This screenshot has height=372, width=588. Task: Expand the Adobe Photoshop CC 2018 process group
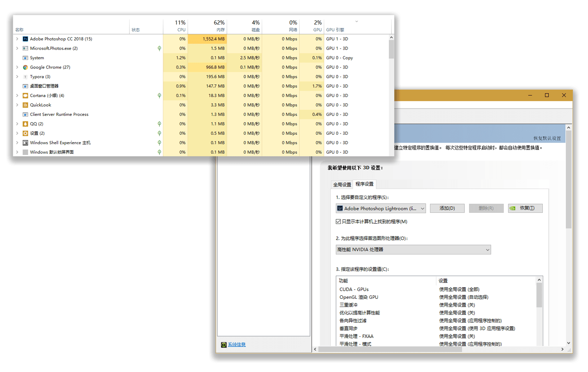tap(17, 39)
